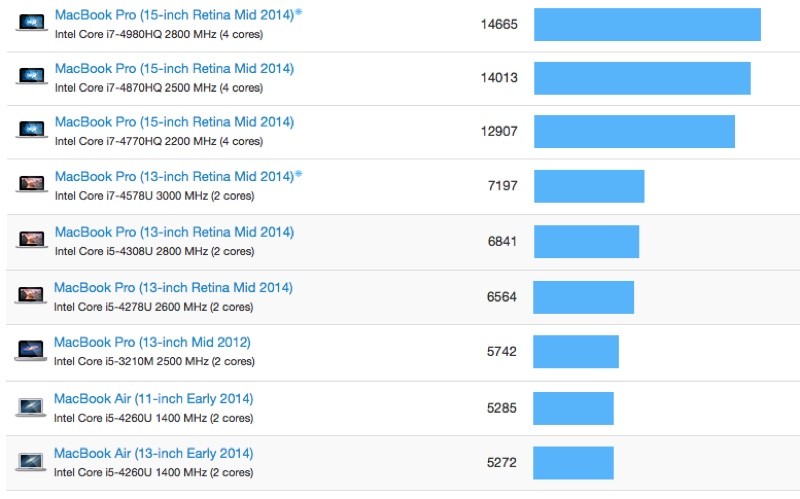The image size is (800, 499).
Task: Click text 'Intel Core i5-4278U 2600 MHz (2 cores)'
Action: click(154, 307)
